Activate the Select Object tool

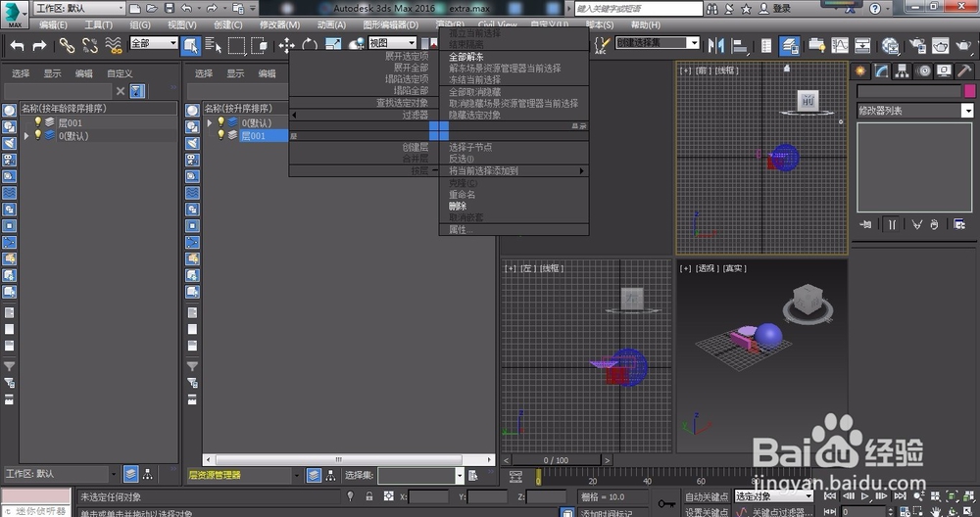pyautogui.click(x=191, y=46)
